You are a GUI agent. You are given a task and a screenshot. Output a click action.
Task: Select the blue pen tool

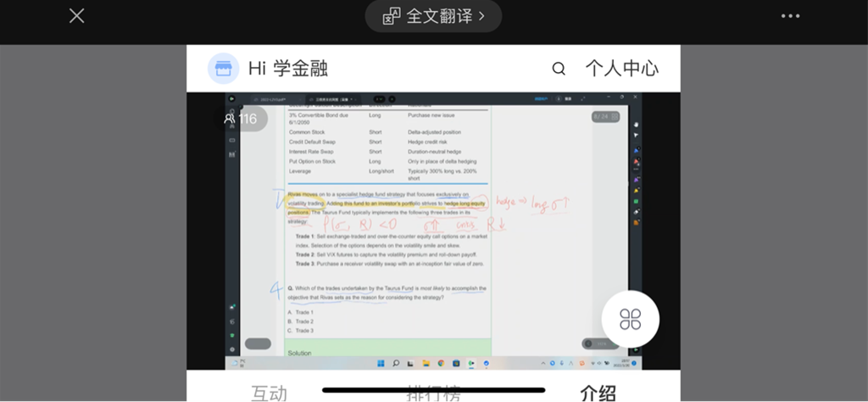point(637,150)
